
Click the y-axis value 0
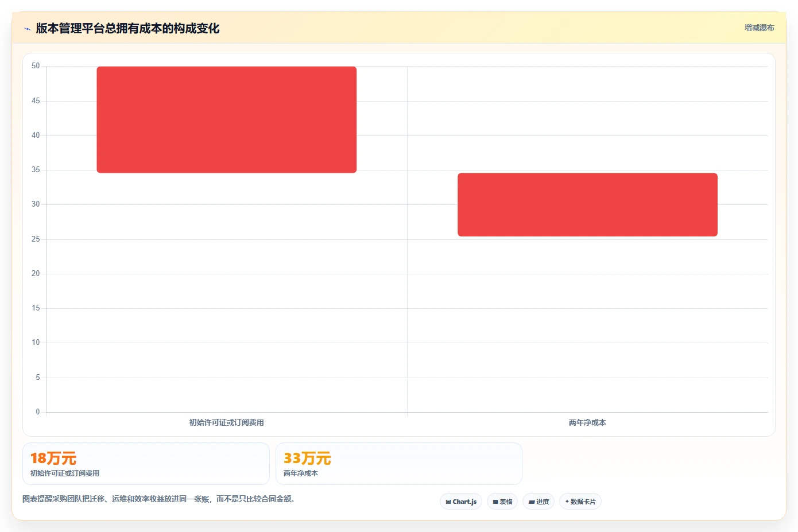coord(38,412)
